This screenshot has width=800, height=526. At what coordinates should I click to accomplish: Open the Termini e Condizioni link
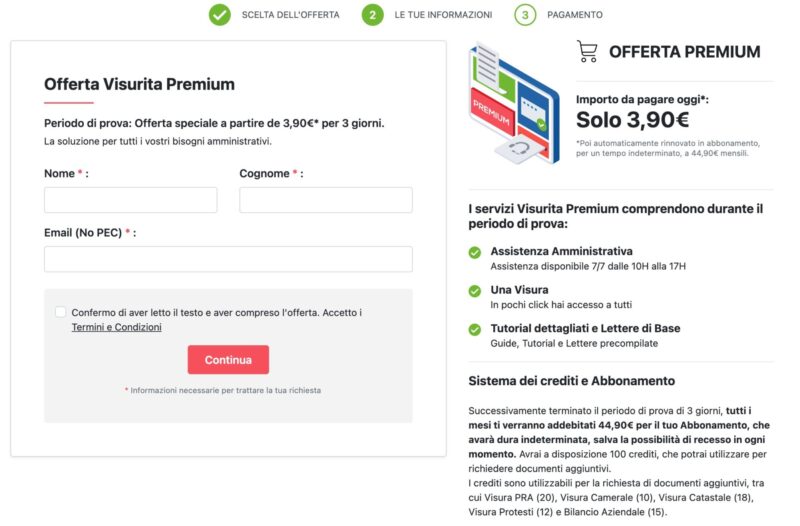[x=116, y=327]
